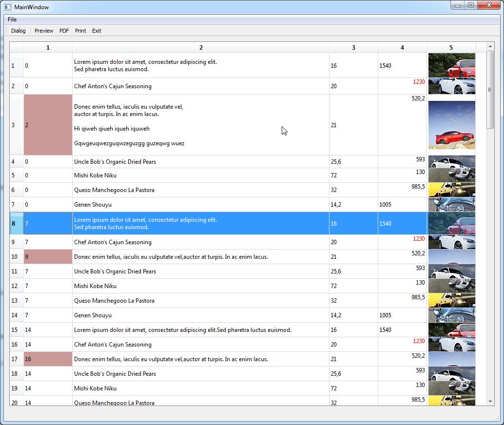Image resolution: width=504 pixels, height=425 pixels.
Task: Click red value 1230 in row 9
Action: 419,238
